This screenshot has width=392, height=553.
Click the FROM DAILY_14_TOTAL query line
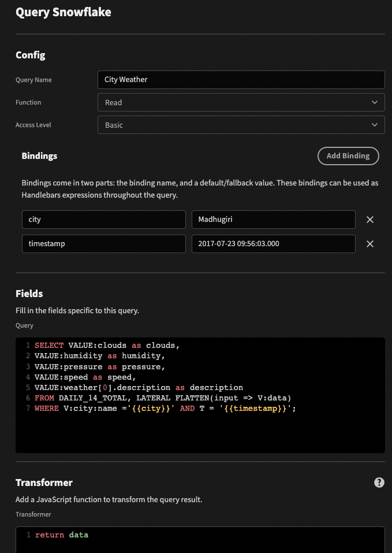pyautogui.click(x=163, y=398)
